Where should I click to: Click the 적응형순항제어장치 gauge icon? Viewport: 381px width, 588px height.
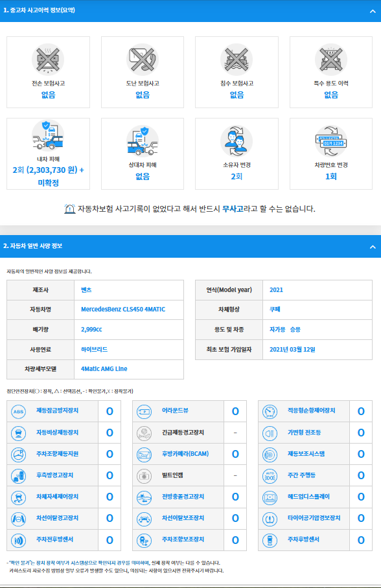(x=270, y=411)
